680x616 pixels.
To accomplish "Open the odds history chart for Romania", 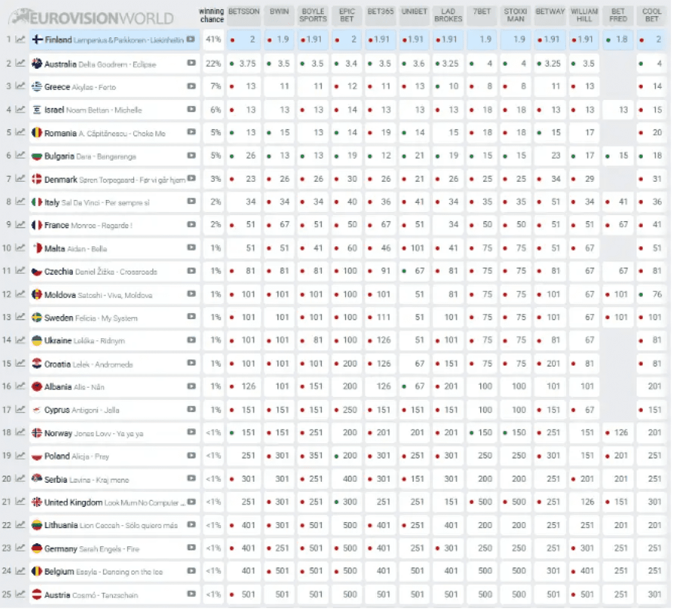I will (20, 132).
